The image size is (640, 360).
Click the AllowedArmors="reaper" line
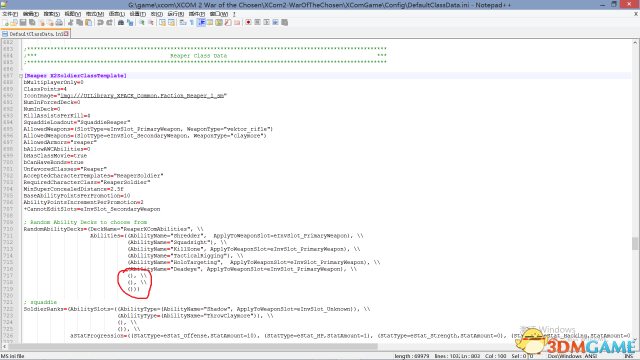[x=60, y=142]
